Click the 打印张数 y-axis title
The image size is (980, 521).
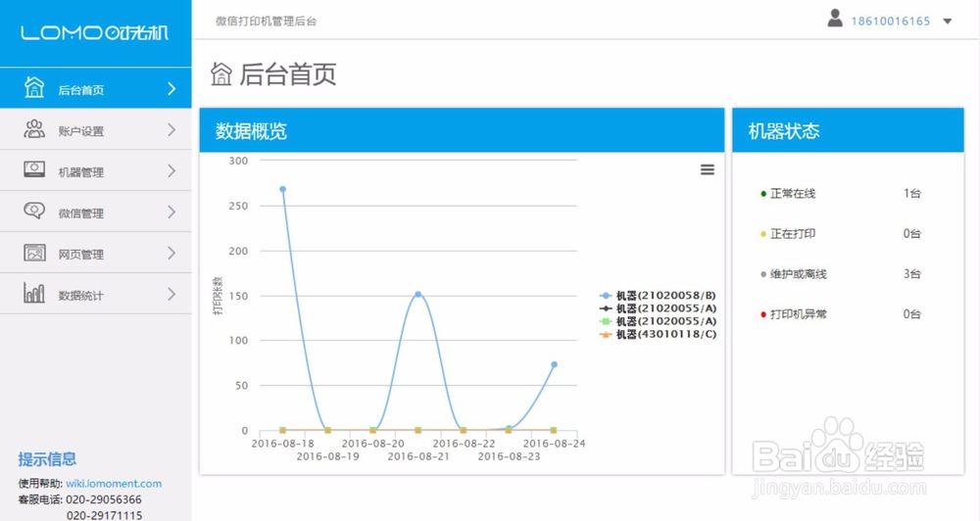pyautogui.click(x=218, y=296)
